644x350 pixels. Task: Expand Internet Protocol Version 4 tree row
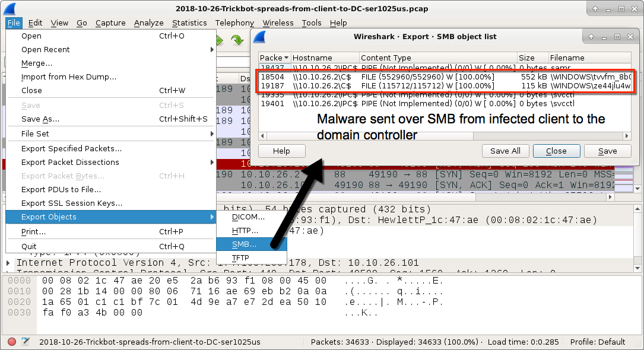[8, 263]
